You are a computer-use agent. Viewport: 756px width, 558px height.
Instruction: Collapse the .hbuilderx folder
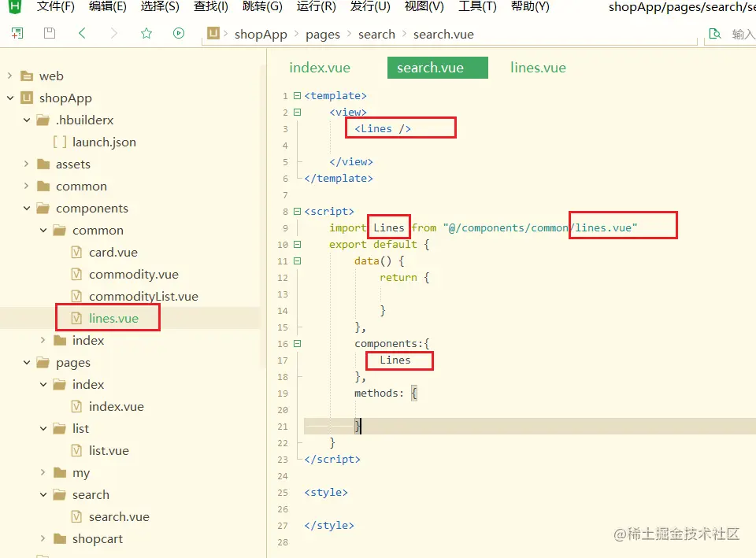click(27, 120)
